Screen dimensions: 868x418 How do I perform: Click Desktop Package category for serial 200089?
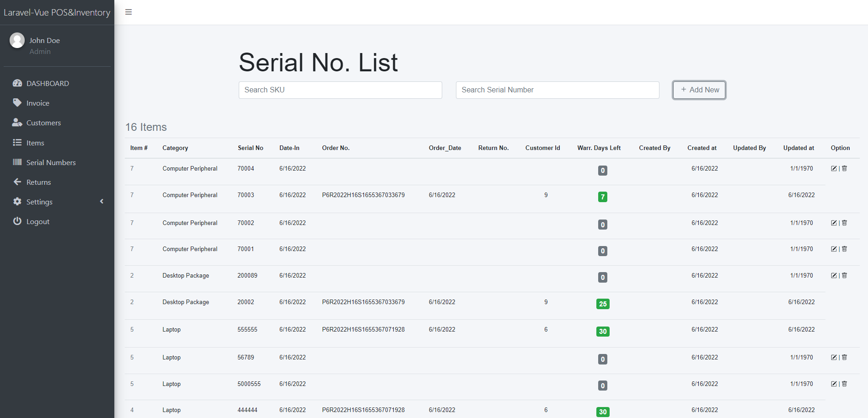click(186, 275)
